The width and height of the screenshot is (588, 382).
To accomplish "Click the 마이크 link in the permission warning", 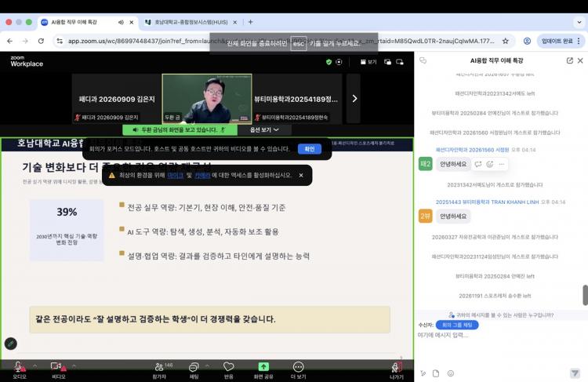I will 175,175.
